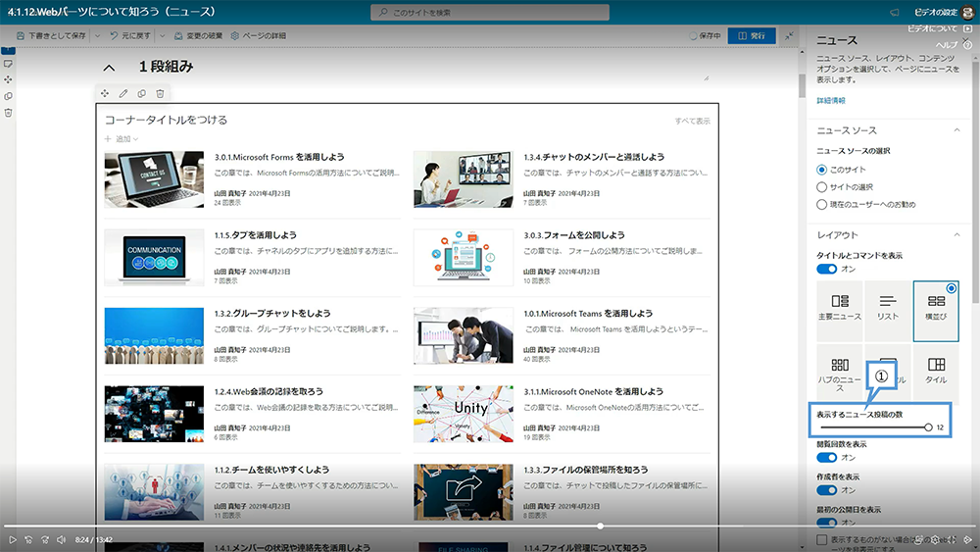Collapse the レイアウト group chevron
This screenshot has width=980, height=552.
(x=956, y=234)
